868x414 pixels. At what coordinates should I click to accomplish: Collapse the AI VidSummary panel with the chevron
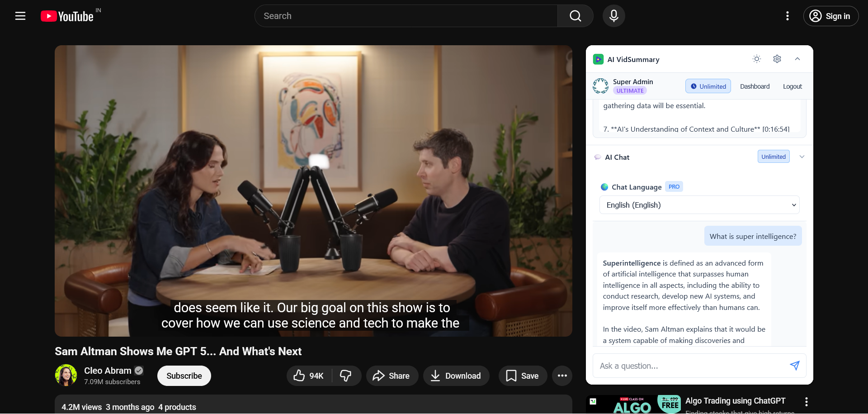797,59
